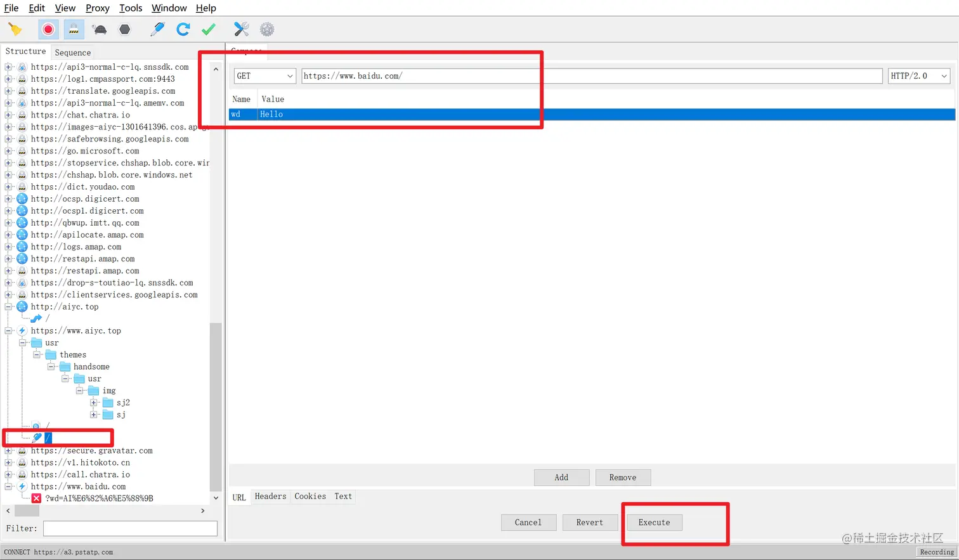Collapse the https://www.aiyc.top node
Screen dimensions: 959x560
click(x=8, y=330)
